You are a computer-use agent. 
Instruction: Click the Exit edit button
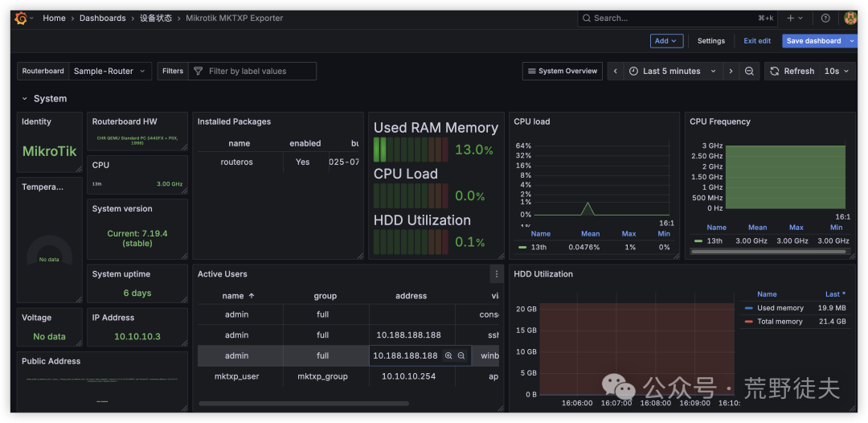pyautogui.click(x=756, y=41)
